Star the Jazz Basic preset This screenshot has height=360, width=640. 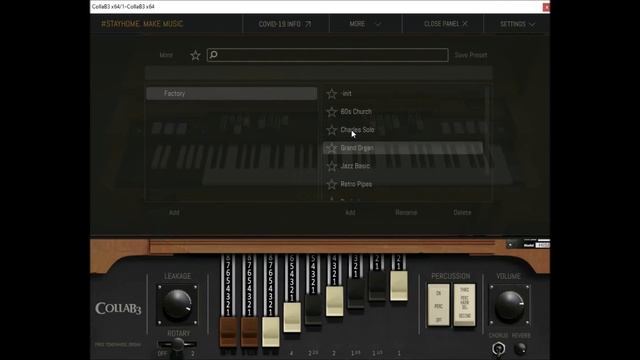[x=332, y=166]
